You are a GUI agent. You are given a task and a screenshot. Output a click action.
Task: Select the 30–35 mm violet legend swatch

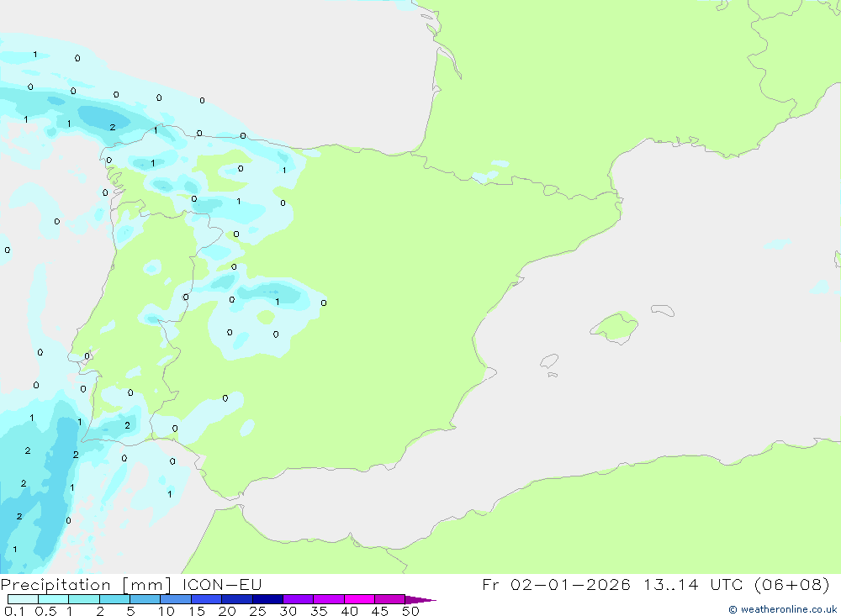coord(299,599)
